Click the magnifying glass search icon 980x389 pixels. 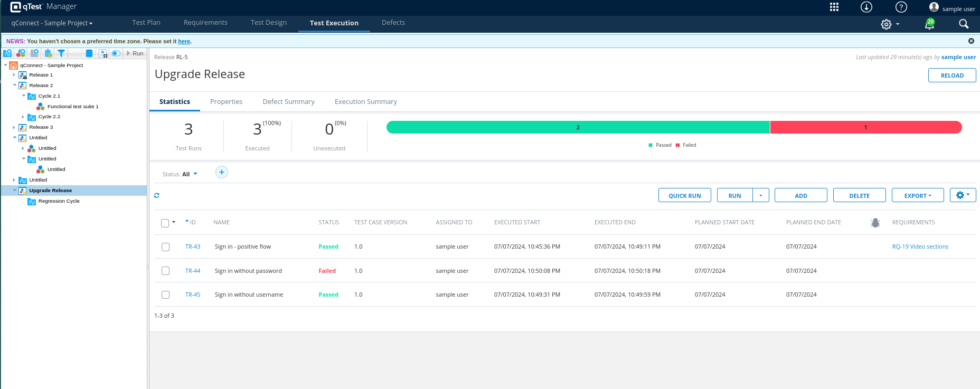point(964,24)
